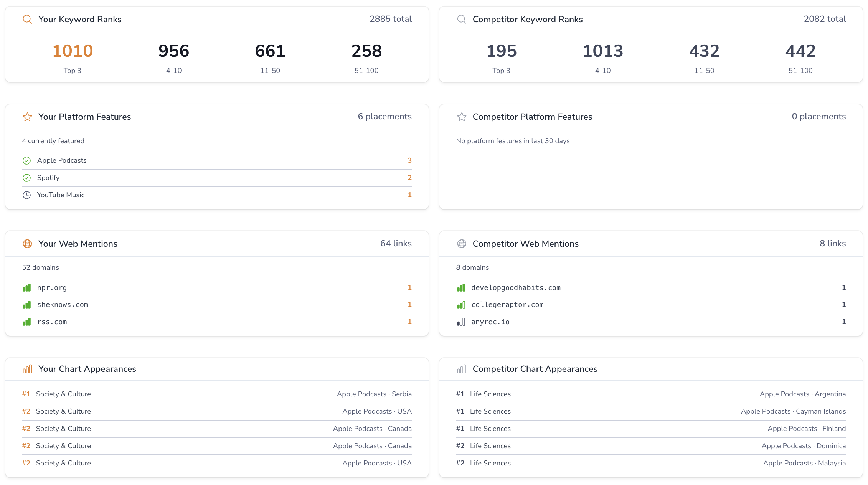Viewport: 868px width, 485px height.
Task: Click the orange bar chart icon for Your Chart Appearances
Action: coord(27,369)
